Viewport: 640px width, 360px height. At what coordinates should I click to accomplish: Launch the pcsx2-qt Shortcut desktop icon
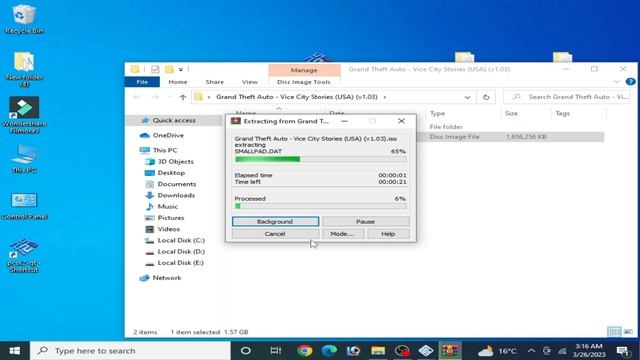tap(23, 255)
